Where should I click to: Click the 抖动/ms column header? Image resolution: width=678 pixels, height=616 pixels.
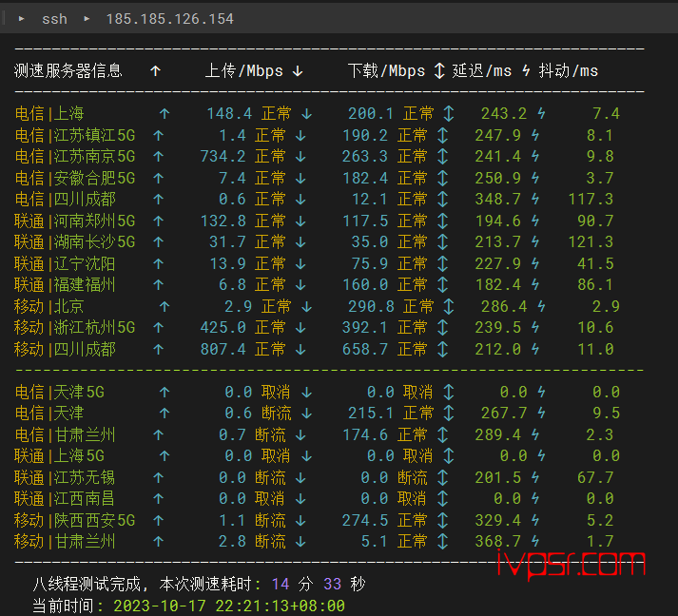point(569,70)
